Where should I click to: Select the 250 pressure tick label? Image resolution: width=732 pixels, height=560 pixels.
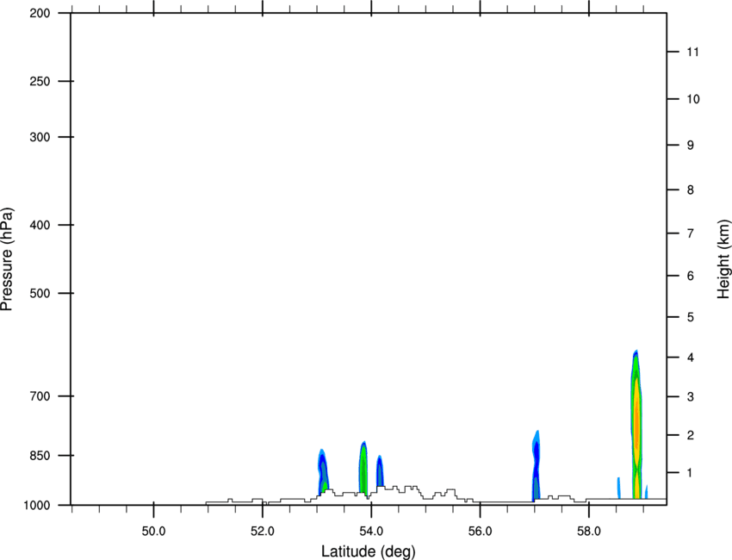[40, 81]
